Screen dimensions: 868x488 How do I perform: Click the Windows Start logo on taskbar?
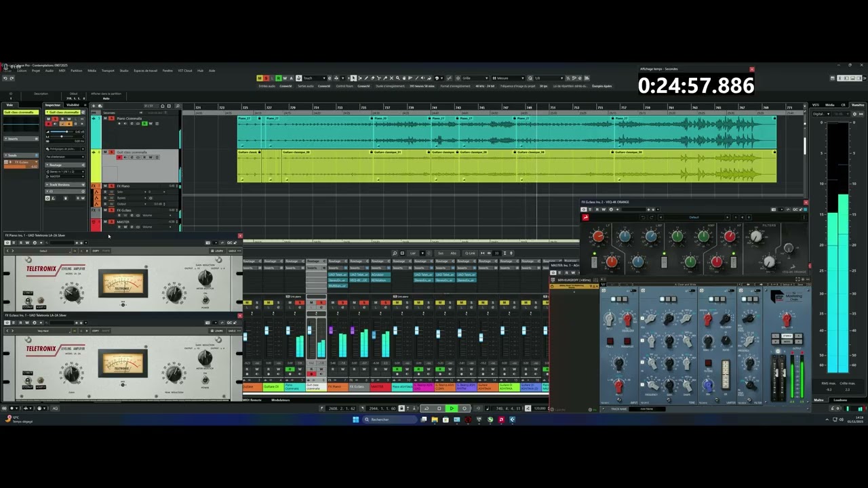pos(355,420)
